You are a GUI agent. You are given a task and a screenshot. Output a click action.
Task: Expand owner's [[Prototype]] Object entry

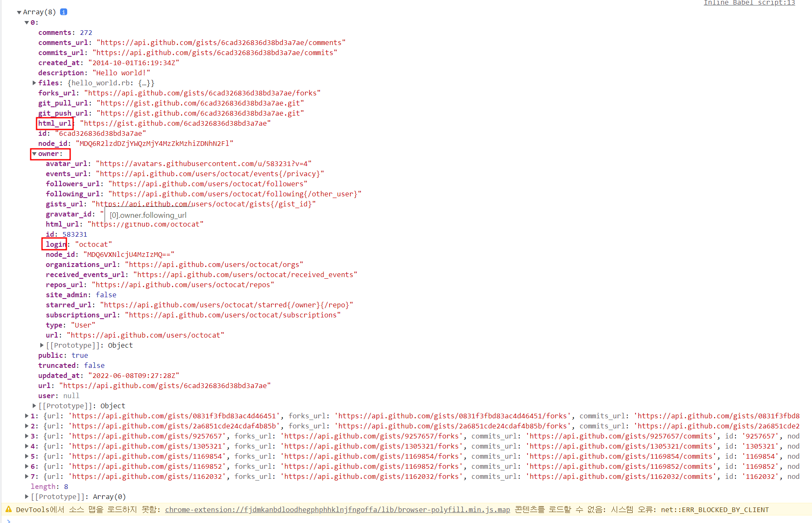point(42,345)
